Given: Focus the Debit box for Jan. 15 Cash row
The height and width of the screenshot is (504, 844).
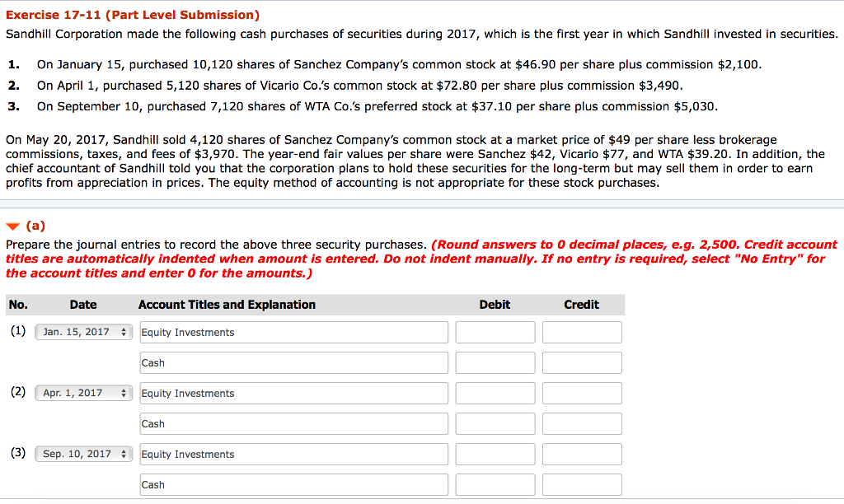Looking at the screenshot, I should pos(495,362).
